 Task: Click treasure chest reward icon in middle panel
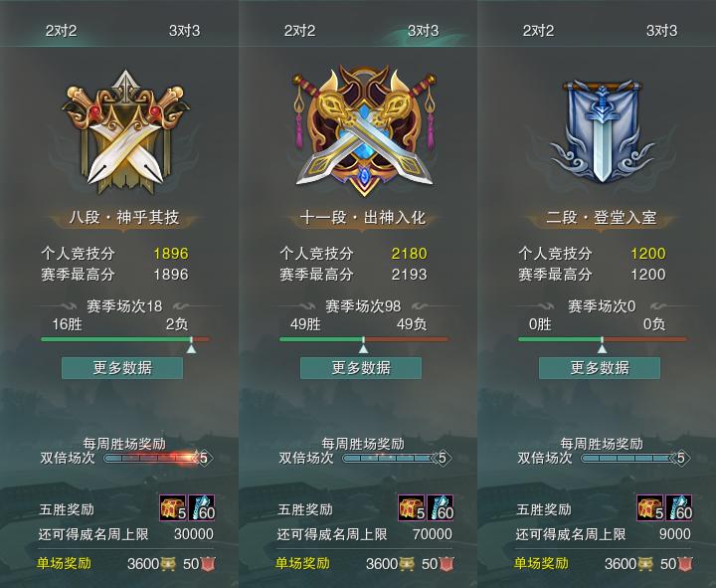pos(412,507)
